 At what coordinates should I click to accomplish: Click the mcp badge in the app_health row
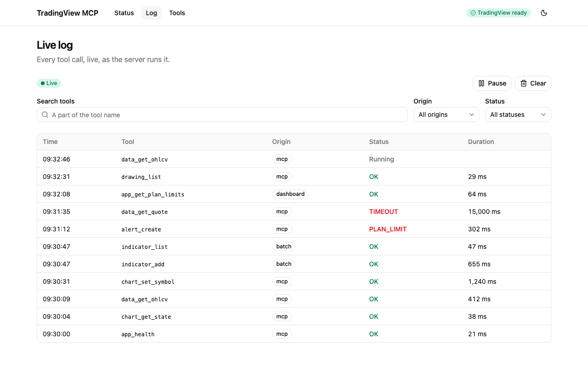click(x=282, y=334)
